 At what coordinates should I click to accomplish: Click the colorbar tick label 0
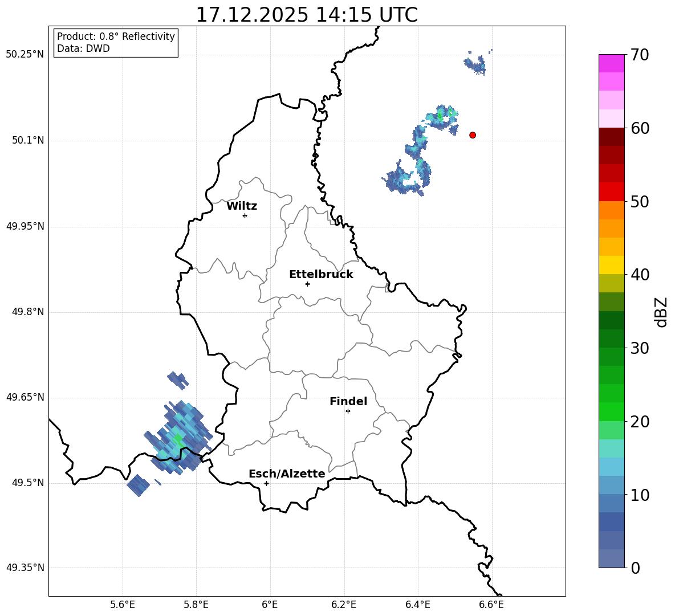pyautogui.click(x=635, y=568)
